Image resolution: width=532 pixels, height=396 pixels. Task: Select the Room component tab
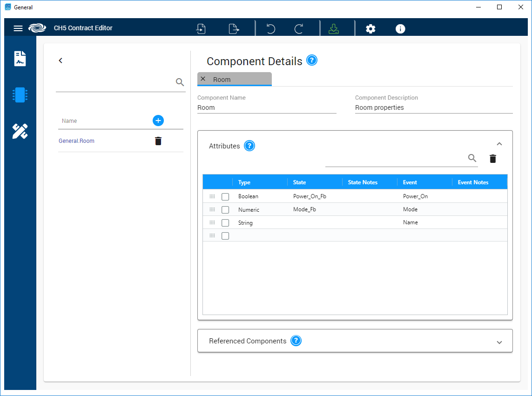pyautogui.click(x=222, y=80)
